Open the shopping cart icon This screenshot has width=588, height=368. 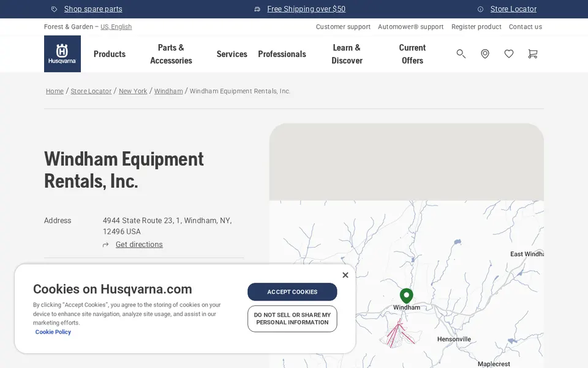[x=532, y=54]
